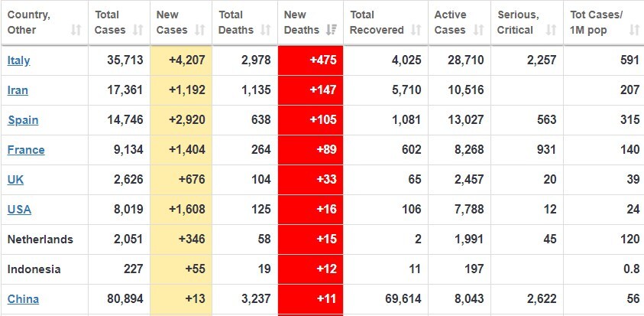Click sort arrows icon beside New Cases
The height and width of the screenshot is (316, 644).
tap(199, 30)
